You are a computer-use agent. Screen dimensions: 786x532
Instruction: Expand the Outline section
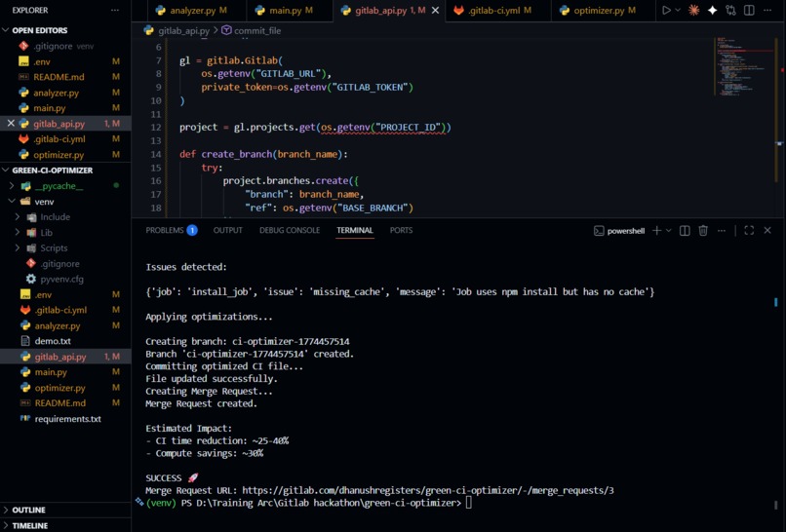[28, 510]
